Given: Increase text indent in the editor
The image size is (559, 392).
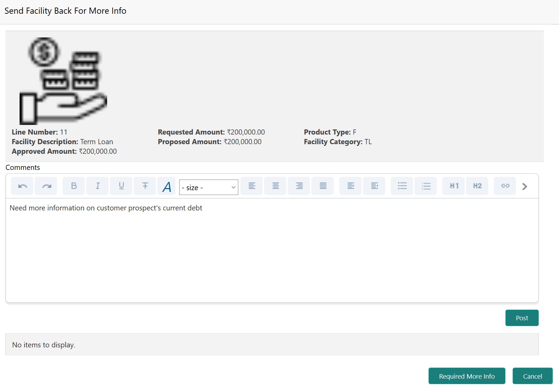Looking at the screenshot, I should click(x=350, y=186).
